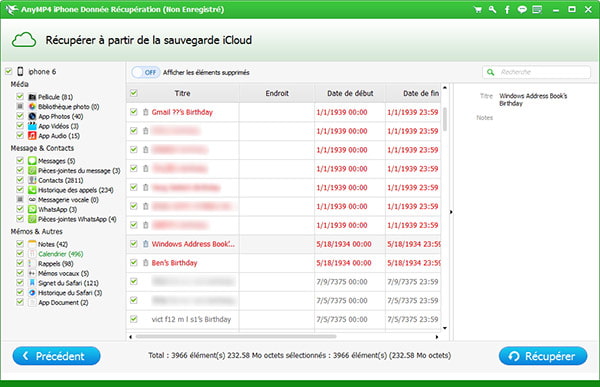The height and width of the screenshot is (387, 600).
Task: Click the key register icon
Action: tap(492, 10)
